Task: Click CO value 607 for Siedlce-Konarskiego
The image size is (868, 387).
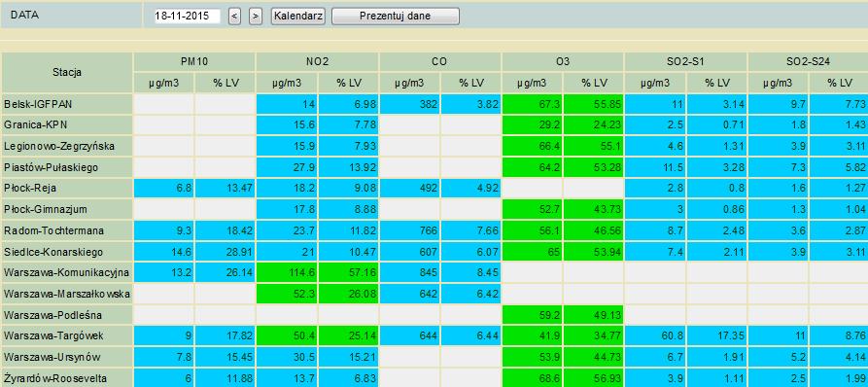Action: (x=409, y=252)
